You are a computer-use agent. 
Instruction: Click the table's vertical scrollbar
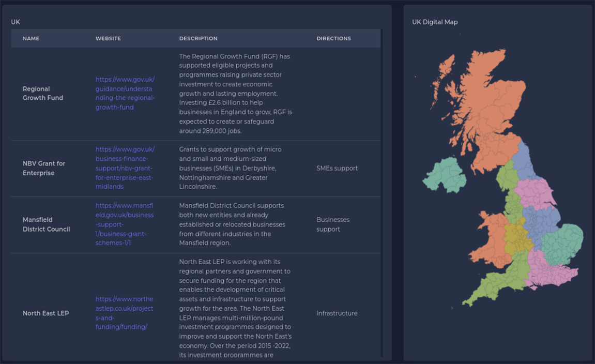(x=382, y=191)
